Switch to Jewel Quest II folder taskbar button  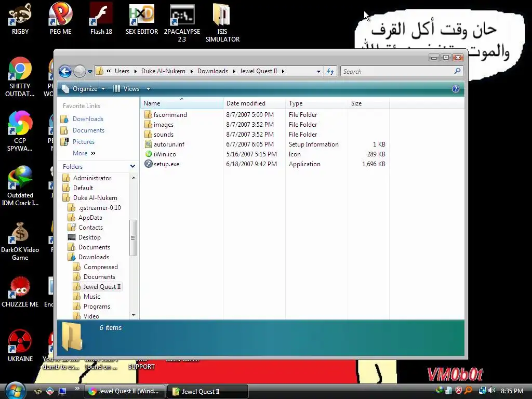[x=208, y=391]
